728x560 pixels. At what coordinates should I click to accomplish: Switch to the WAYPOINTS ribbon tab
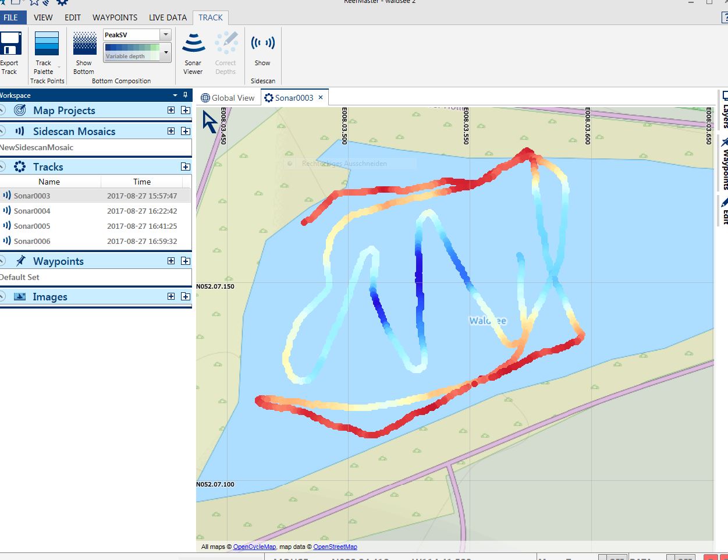[x=115, y=17]
